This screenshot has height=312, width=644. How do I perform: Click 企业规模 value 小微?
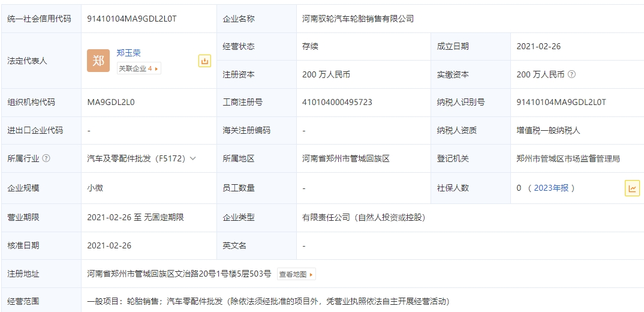coord(95,188)
